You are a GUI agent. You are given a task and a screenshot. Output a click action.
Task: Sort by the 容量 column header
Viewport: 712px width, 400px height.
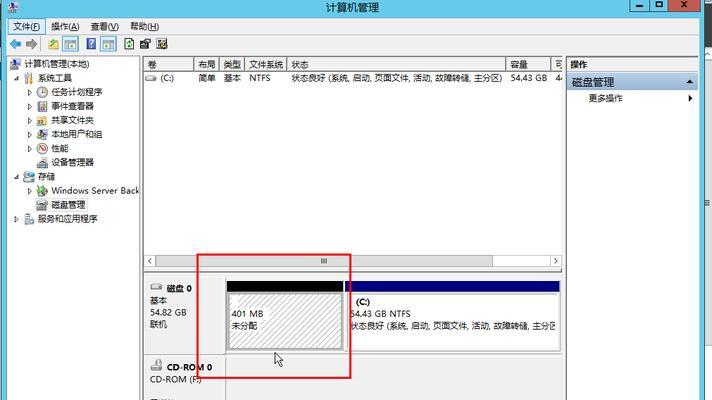pyautogui.click(x=528, y=64)
